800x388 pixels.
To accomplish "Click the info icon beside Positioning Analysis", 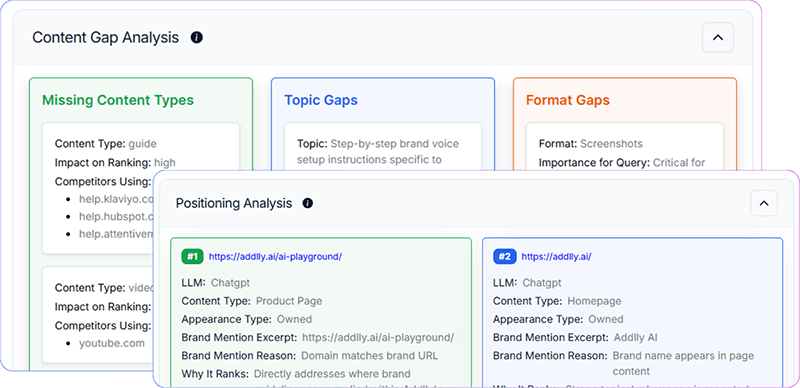I will click(x=308, y=203).
